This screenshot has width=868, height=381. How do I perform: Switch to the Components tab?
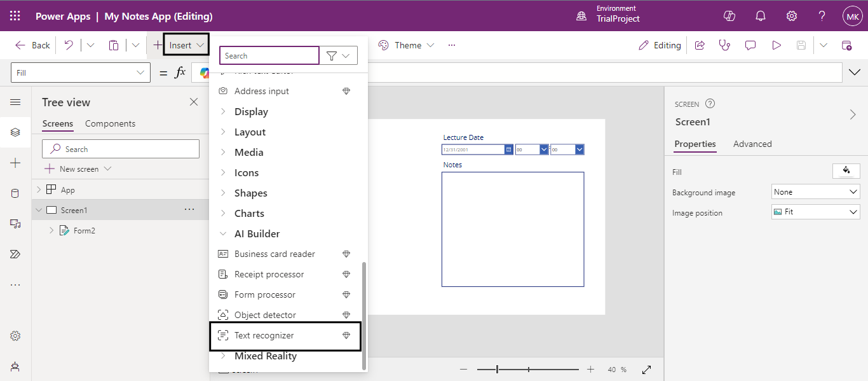tap(110, 123)
